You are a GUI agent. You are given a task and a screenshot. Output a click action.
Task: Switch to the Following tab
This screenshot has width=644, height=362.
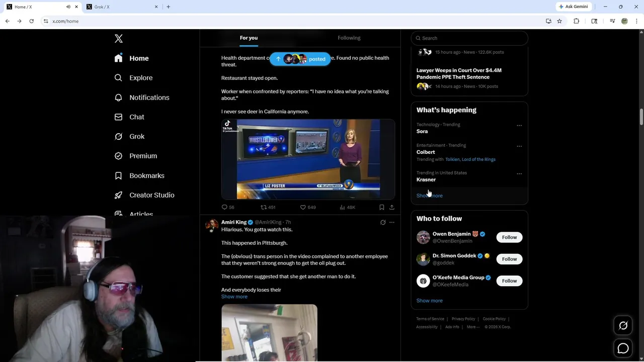coord(349,38)
